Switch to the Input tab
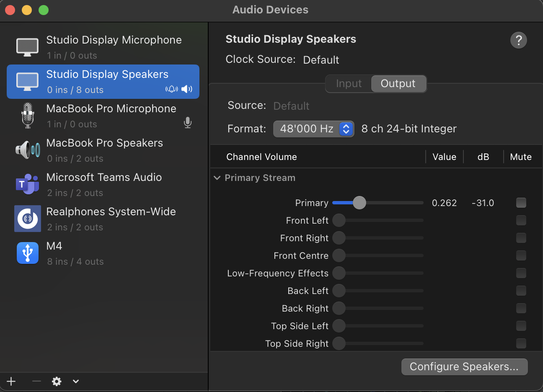The width and height of the screenshot is (543, 392). 349,84
